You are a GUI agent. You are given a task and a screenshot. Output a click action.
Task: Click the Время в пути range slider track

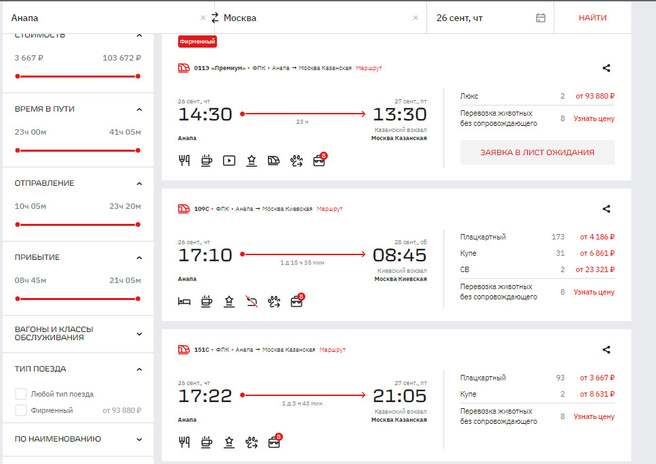78,150
